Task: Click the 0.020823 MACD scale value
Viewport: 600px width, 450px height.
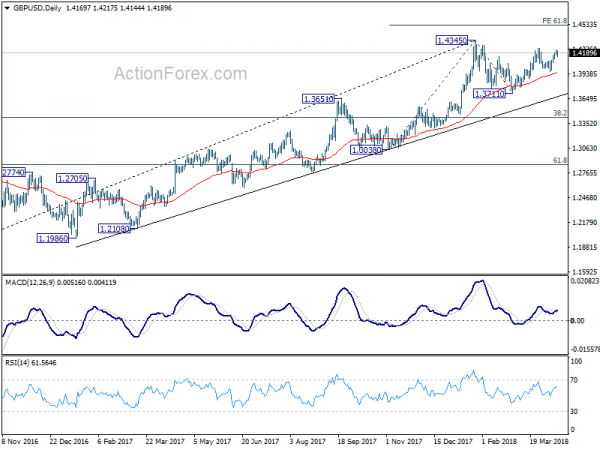Action: click(585, 281)
